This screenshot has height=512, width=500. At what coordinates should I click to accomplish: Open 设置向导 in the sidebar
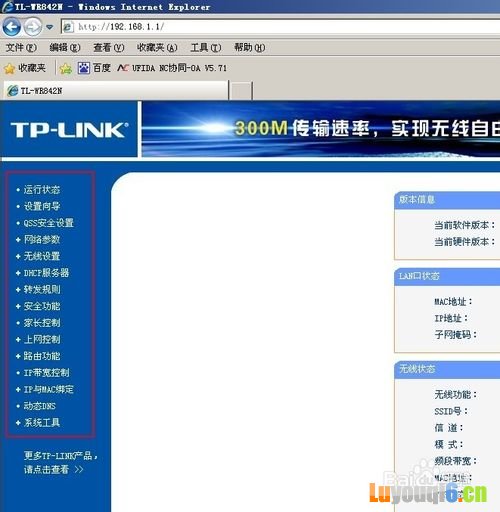(42, 206)
